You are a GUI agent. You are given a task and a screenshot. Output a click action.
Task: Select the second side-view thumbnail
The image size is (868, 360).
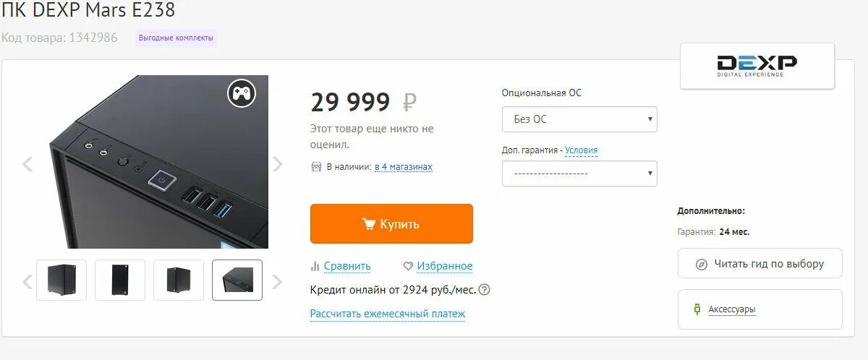(x=120, y=280)
